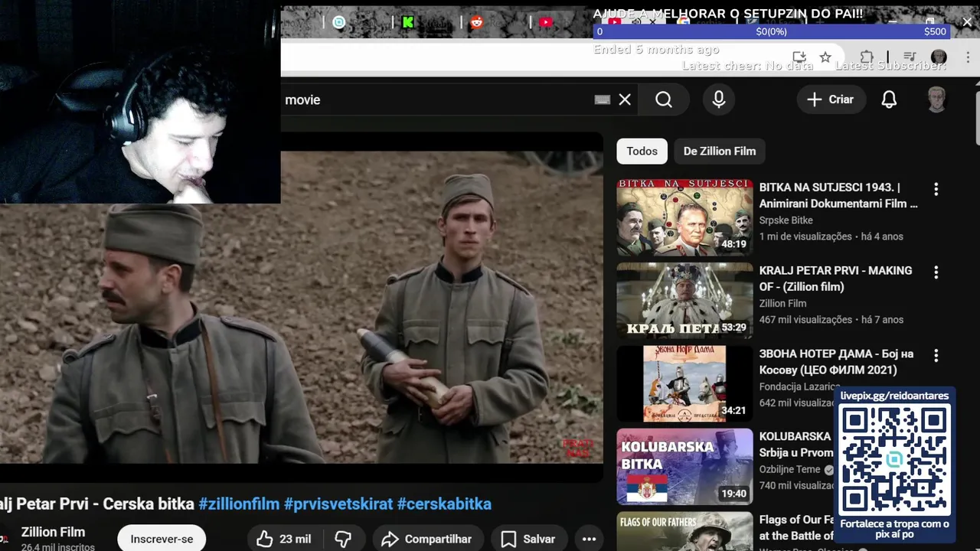
Task: Switch to the YouTube browser tab
Action: pyautogui.click(x=546, y=22)
